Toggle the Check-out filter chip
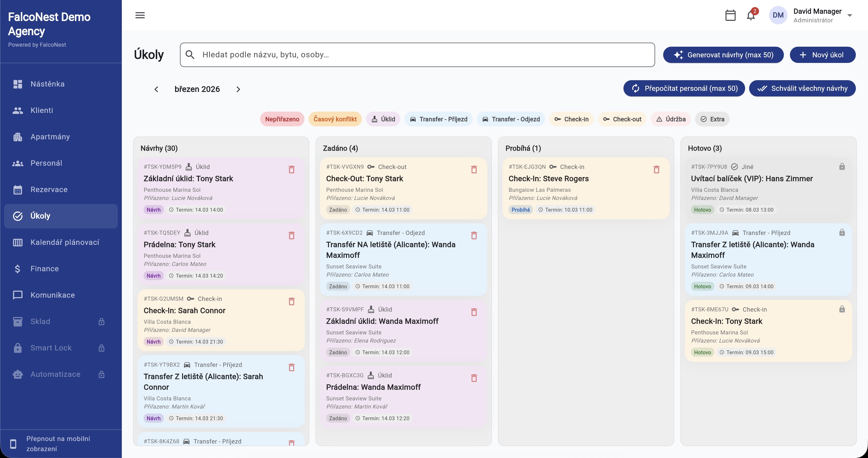868x458 pixels. 622,119
